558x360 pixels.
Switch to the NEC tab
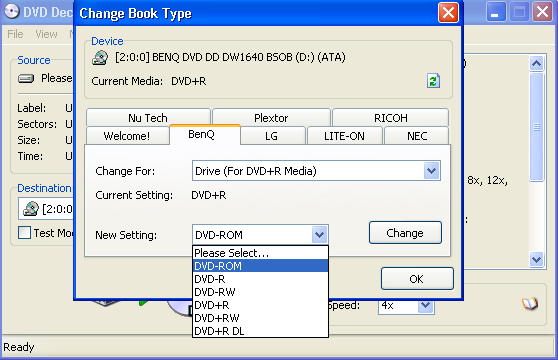point(417,136)
